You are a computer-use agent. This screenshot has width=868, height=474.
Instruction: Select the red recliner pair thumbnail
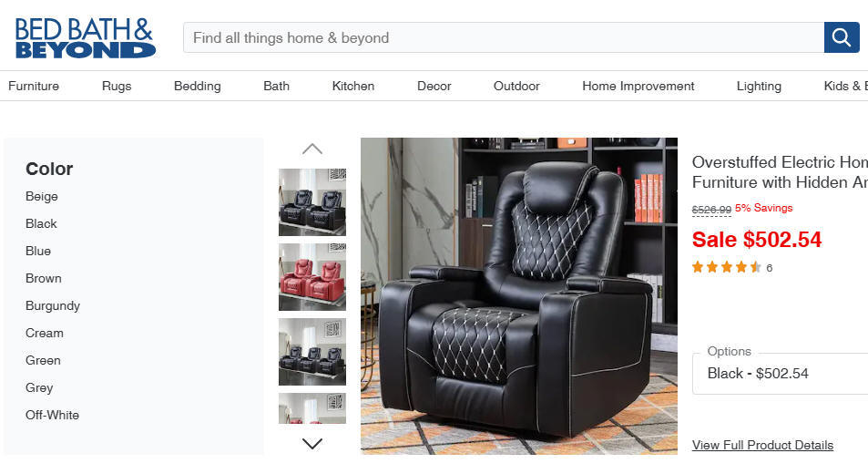[x=312, y=277]
